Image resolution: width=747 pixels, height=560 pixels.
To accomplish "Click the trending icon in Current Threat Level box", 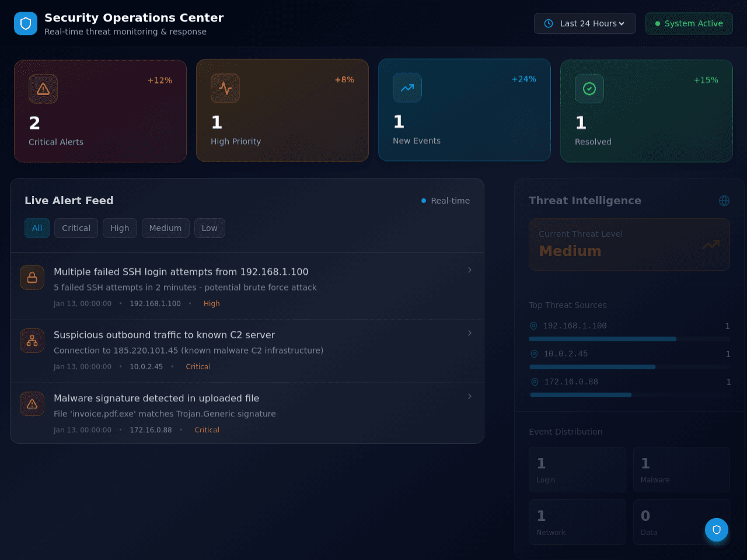I will tap(711, 244).
